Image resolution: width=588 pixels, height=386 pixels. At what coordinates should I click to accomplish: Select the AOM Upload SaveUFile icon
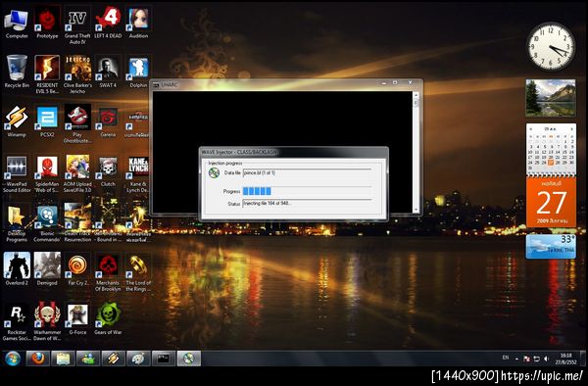[x=77, y=173]
